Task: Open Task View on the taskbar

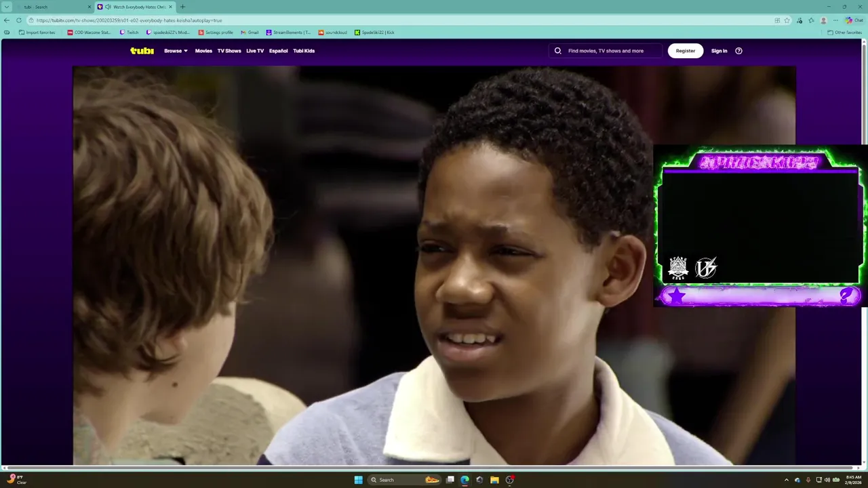Action: point(450,480)
